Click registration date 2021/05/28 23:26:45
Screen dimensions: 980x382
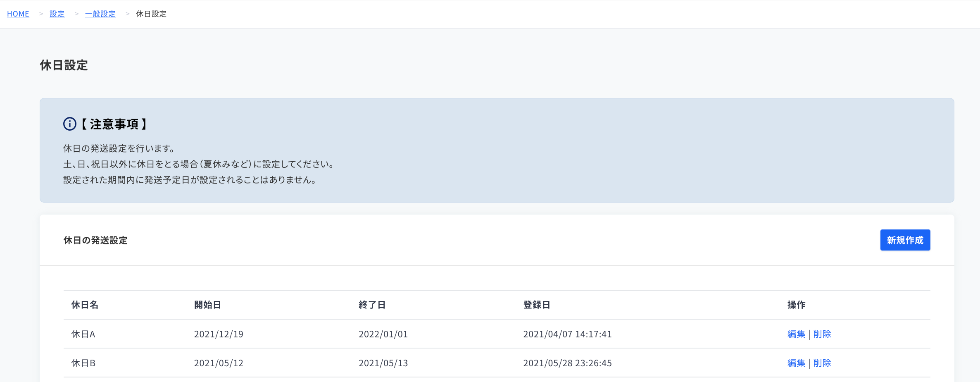(567, 363)
